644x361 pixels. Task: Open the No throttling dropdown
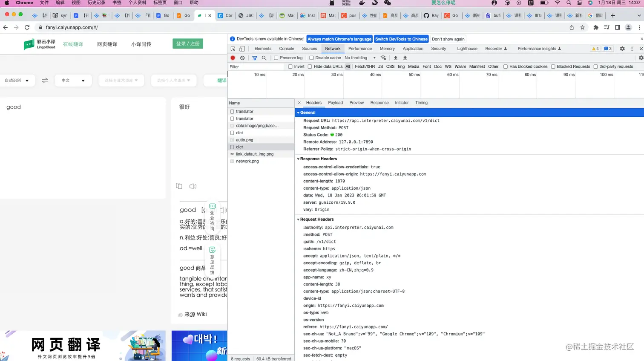tap(360, 58)
